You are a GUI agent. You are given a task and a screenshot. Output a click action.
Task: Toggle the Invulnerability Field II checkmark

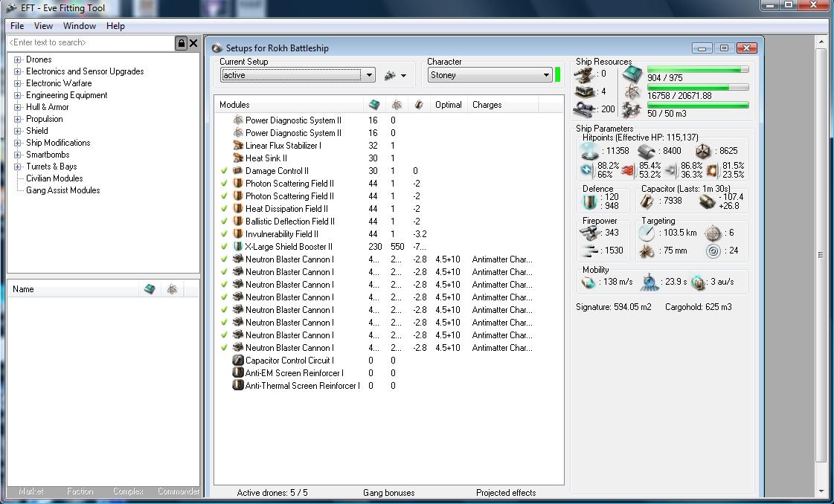[x=224, y=234]
